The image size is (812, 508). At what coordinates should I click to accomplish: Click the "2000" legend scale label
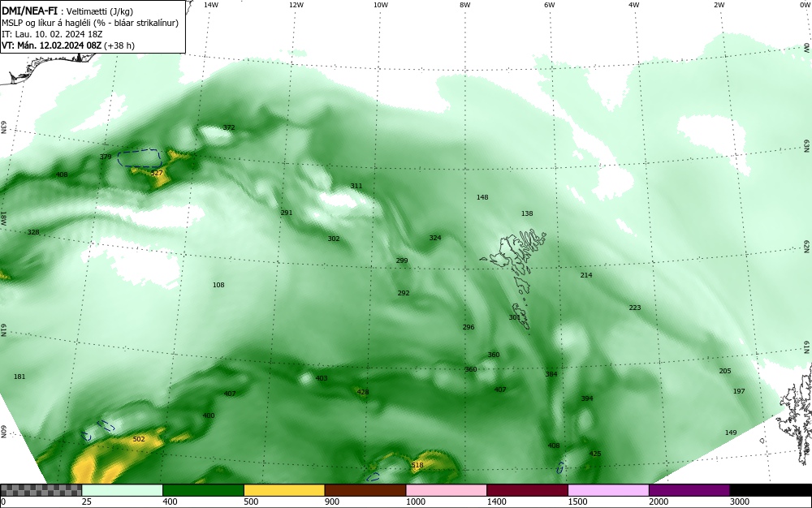tap(659, 502)
